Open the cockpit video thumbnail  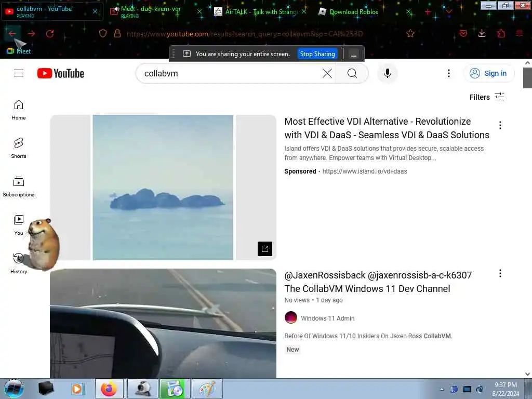pyautogui.click(x=163, y=323)
